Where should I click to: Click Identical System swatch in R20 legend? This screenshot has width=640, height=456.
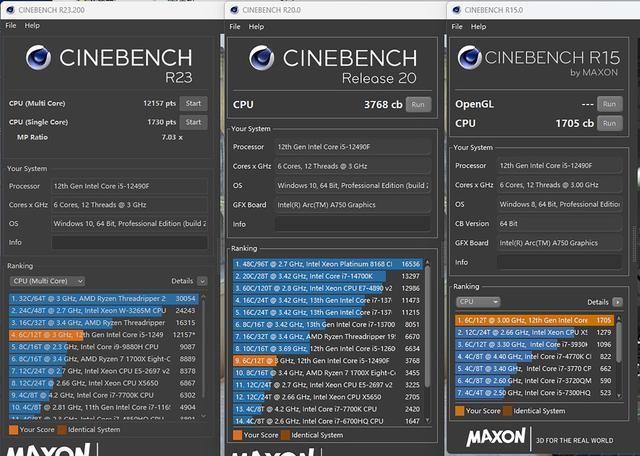tap(286, 435)
